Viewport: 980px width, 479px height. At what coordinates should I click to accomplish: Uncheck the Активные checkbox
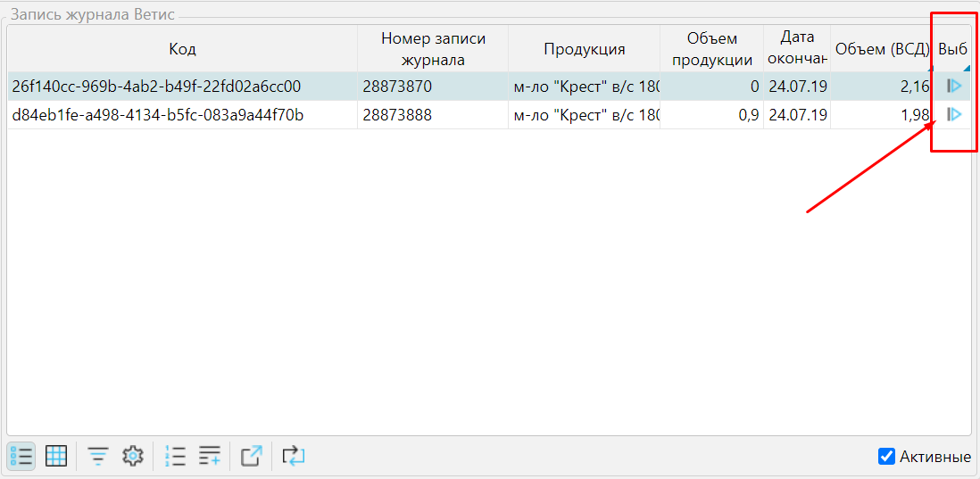(x=886, y=457)
